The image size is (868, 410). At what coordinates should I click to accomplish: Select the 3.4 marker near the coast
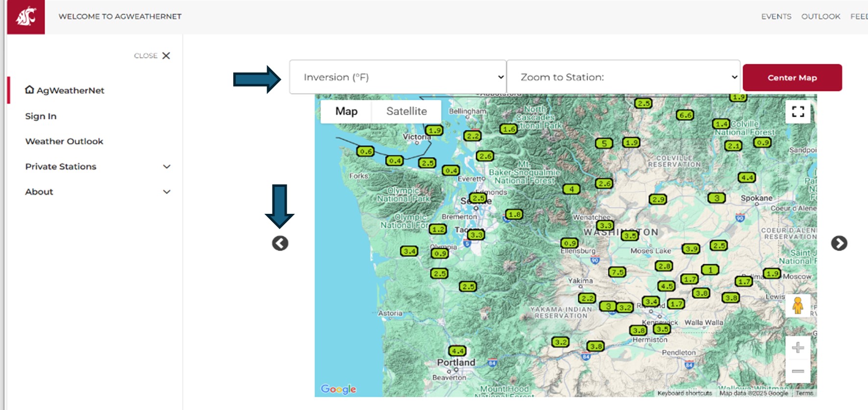tap(409, 252)
